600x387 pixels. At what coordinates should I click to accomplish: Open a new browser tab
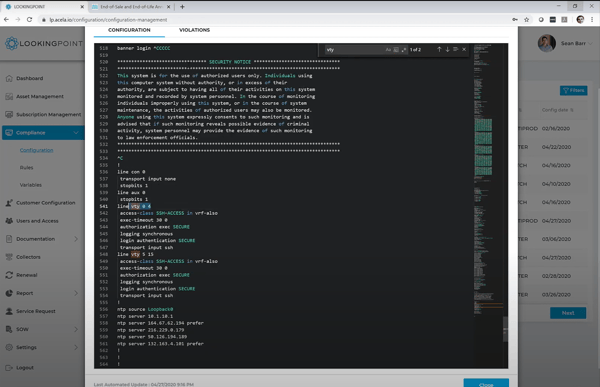(x=182, y=7)
